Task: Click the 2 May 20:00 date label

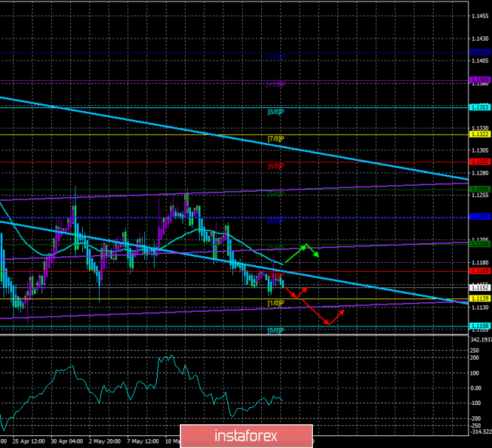Action: [x=105, y=441]
